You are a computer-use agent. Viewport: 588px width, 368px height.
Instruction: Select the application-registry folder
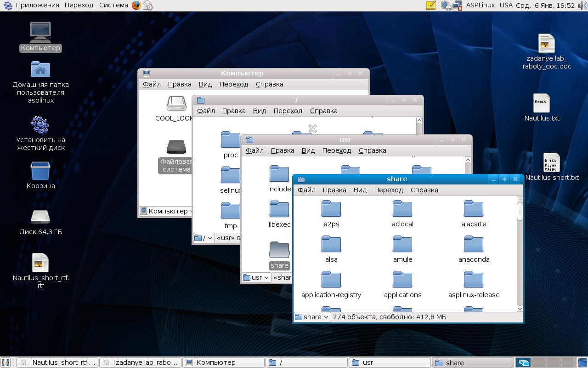[x=331, y=285]
